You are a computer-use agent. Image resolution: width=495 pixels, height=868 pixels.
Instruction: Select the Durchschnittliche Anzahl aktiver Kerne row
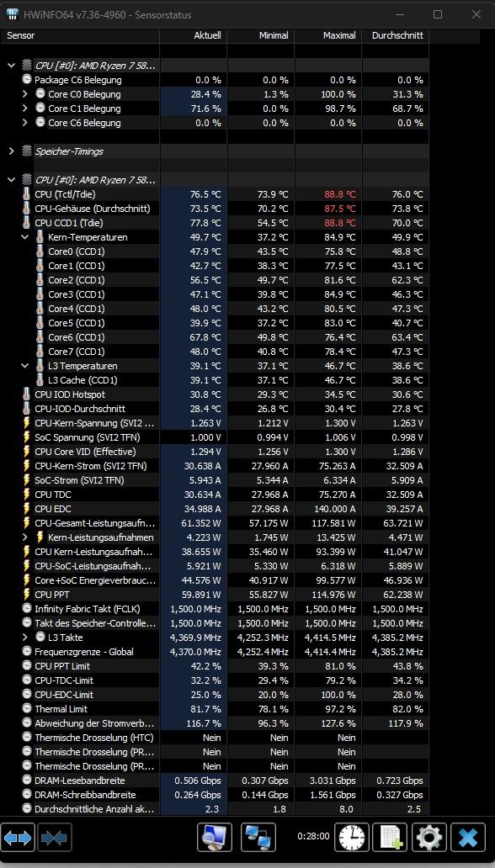click(x=215, y=809)
